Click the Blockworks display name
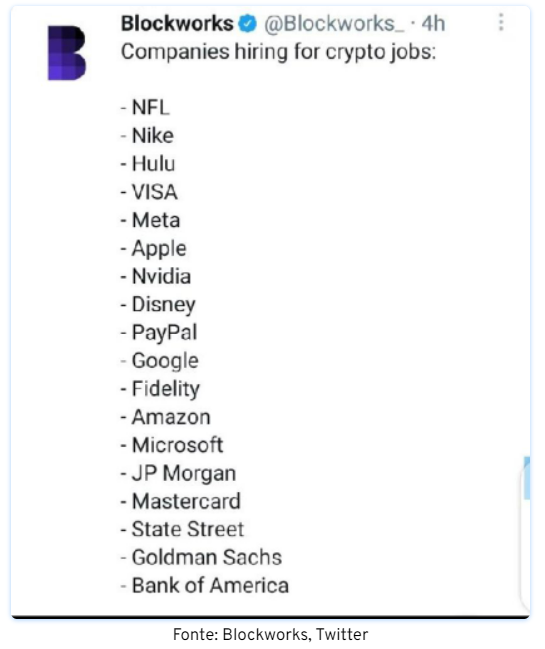This screenshot has height=649, width=545. pyautogui.click(x=177, y=23)
